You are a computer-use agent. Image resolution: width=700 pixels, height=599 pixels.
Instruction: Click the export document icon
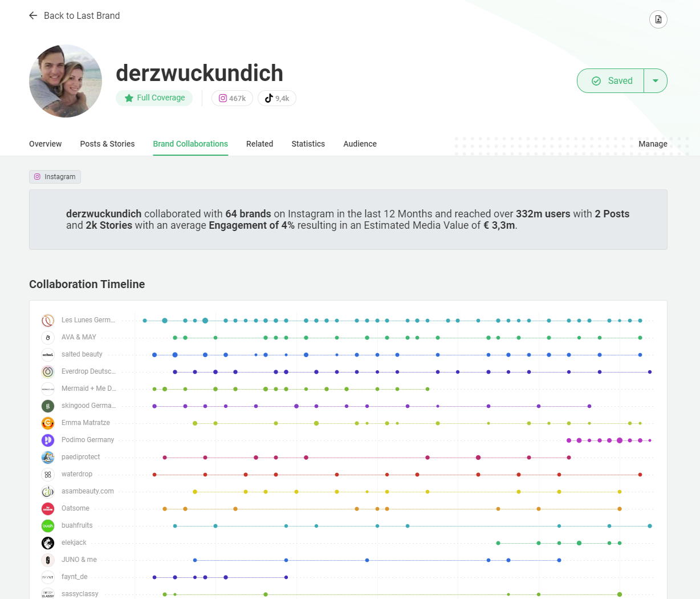658,19
